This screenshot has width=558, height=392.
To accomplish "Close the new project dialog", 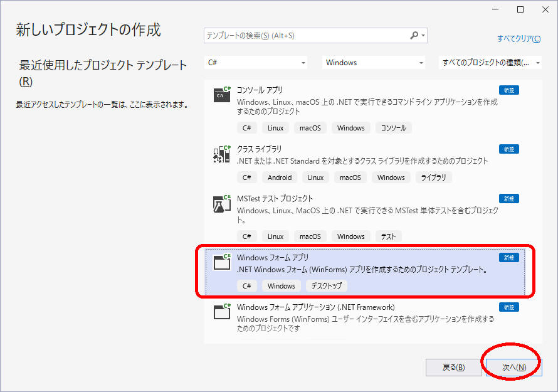I will coord(543,9).
